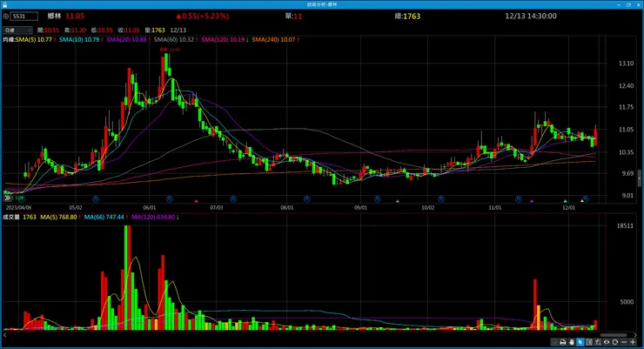This screenshot has height=349, width=644.
Task: Click the refresh circle icon in toolbar
Action: (x=614, y=342)
